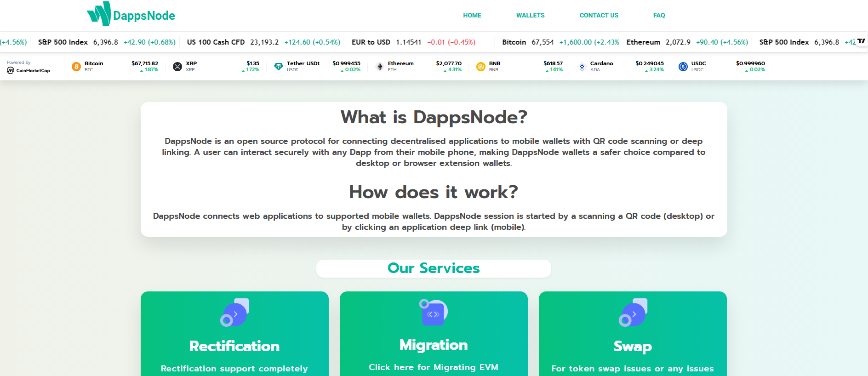868x376 pixels.
Task: Click the Rectification card icon
Action: pyautogui.click(x=234, y=313)
